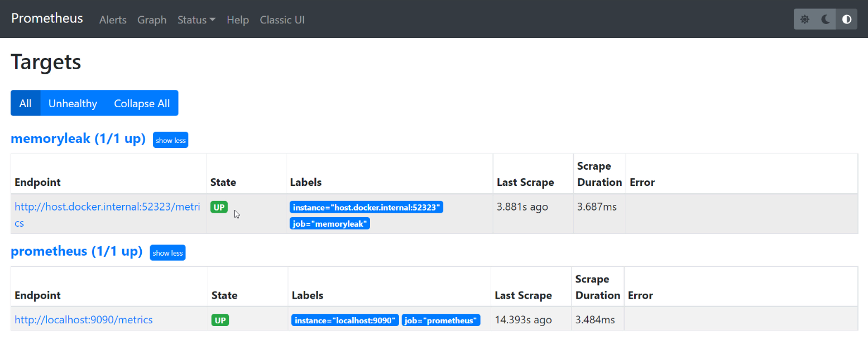Select browser-preferred contrast theme icon
The height and width of the screenshot is (359, 868).
[x=847, y=20]
